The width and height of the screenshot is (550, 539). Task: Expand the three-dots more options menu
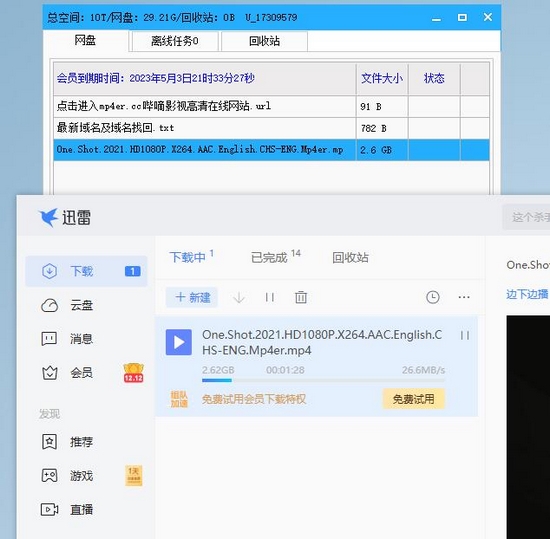pyautogui.click(x=464, y=297)
